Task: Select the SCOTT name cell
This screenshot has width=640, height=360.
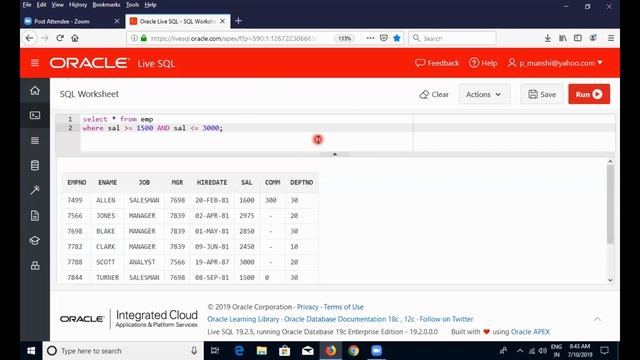Action: click(106, 262)
